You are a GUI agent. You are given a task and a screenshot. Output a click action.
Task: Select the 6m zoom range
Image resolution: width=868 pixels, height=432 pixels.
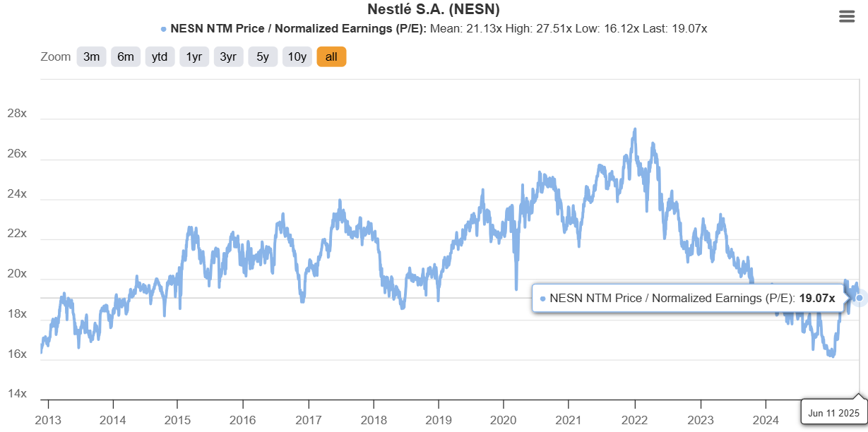tap(125, 56)
